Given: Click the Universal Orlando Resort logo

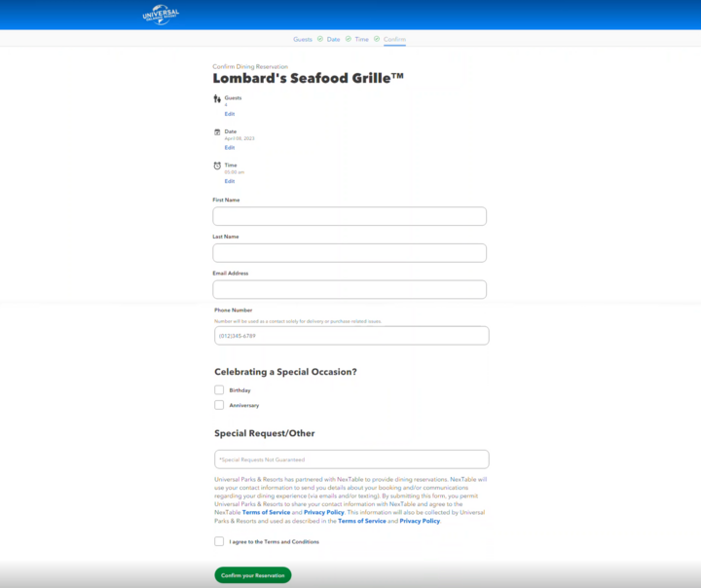Looking at the screenshot, I should pyautogui.click(x=161, y=15).
